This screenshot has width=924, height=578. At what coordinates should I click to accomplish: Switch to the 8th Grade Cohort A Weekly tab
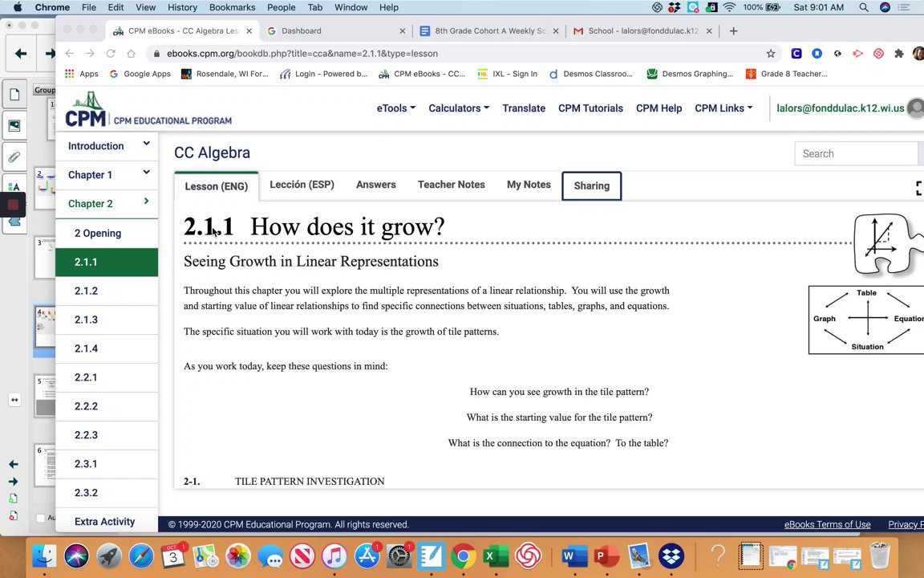click(x=489, y=31)
